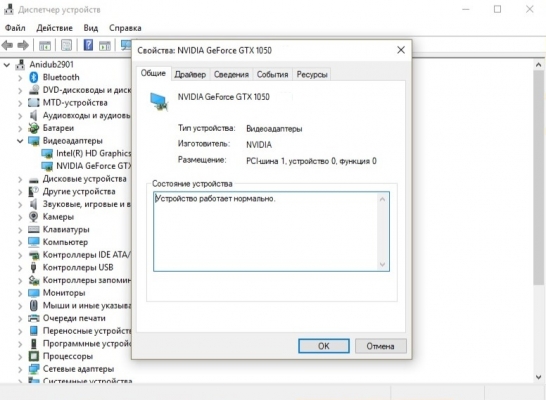Click the device status box scroll up arrow
The width and height of the screenshot is (546, 400).
pos(382,199)
